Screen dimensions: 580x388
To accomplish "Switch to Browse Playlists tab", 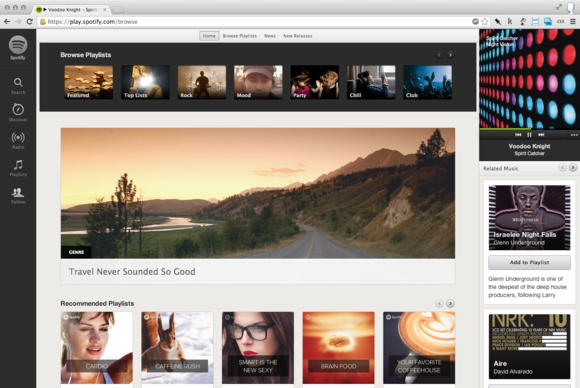I will point(239,36).
